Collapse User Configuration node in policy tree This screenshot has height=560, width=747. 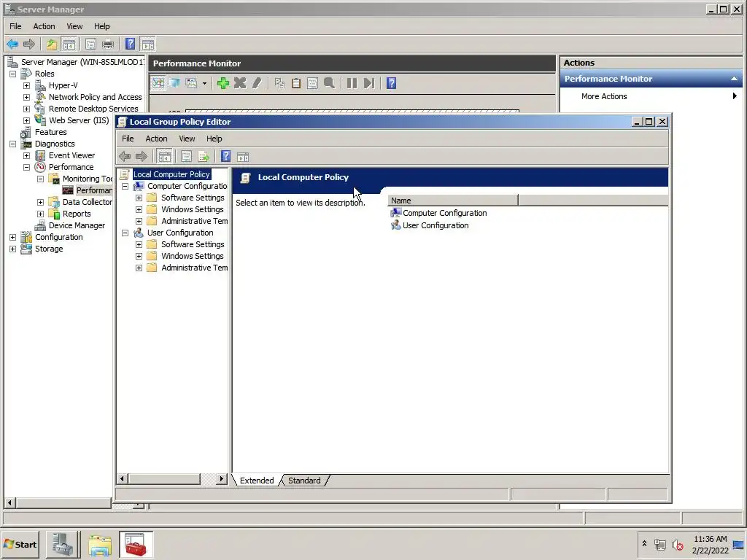point(125,233)
